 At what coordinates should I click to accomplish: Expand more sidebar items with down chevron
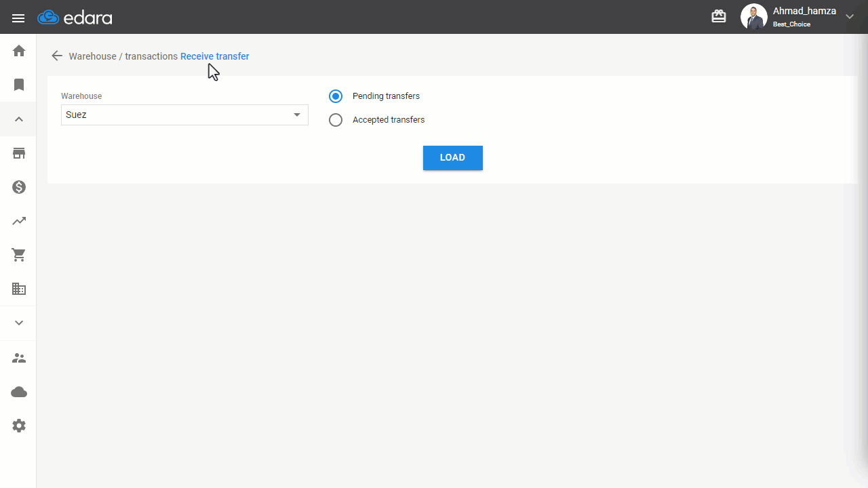[19, 323]
